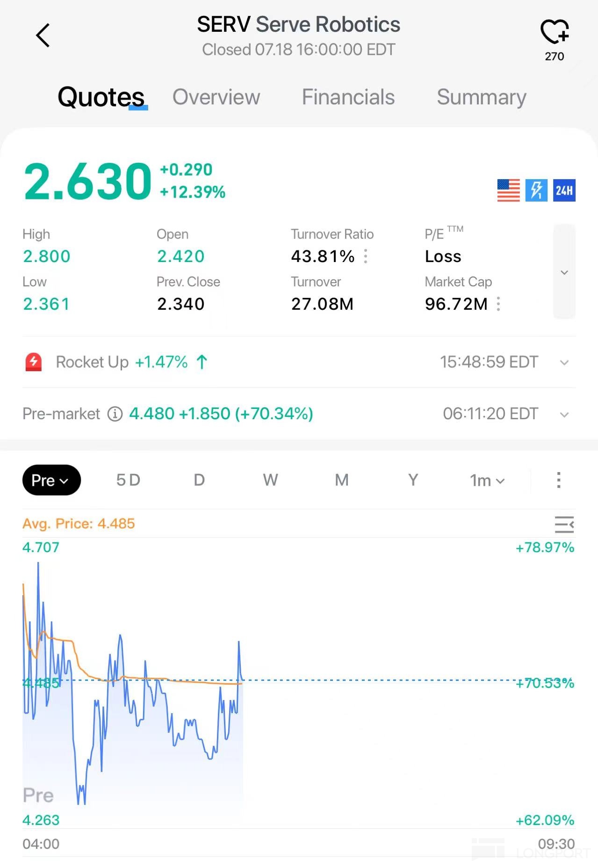
Task: Switch to the Financials tab
Action: point(348,97)
